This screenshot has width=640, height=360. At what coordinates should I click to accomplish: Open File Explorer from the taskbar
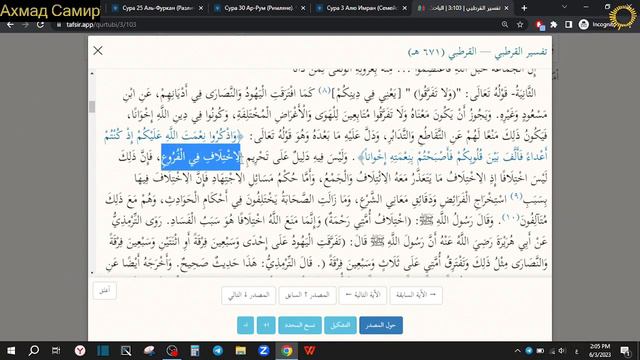coord(241,351)
